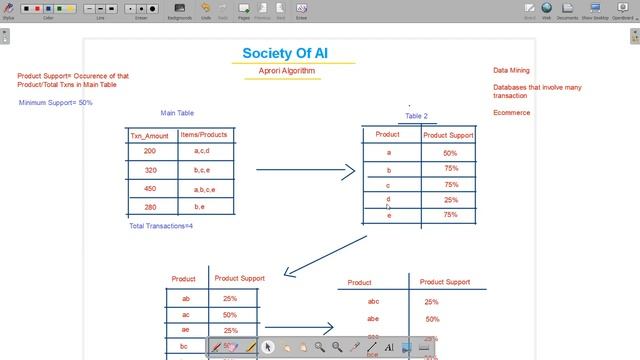The width and height of the screenshot is (640, 360).
Task: Select the Scroll page hand tool
Action: [x=302, y=347]
